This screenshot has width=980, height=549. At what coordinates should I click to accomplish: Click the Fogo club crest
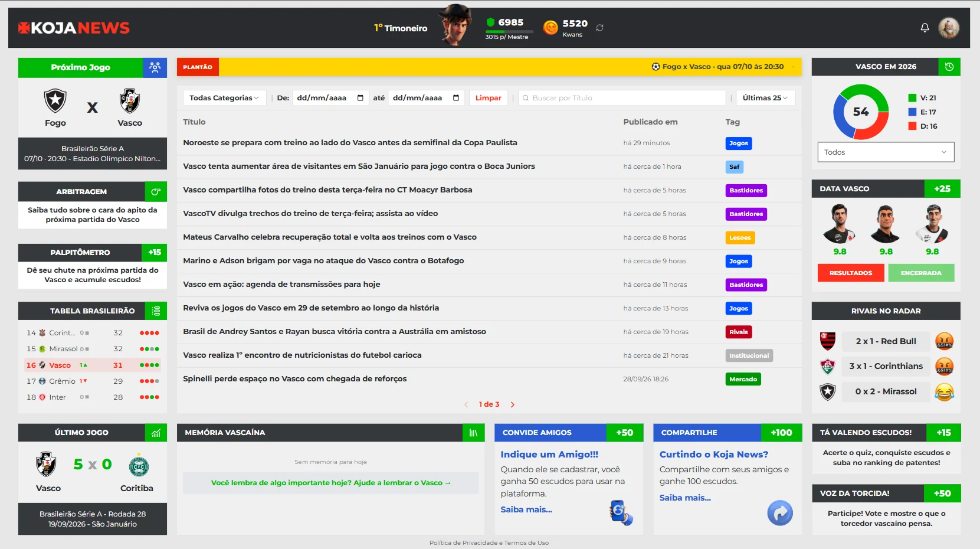pyautogui.click(x=55, y=101)
